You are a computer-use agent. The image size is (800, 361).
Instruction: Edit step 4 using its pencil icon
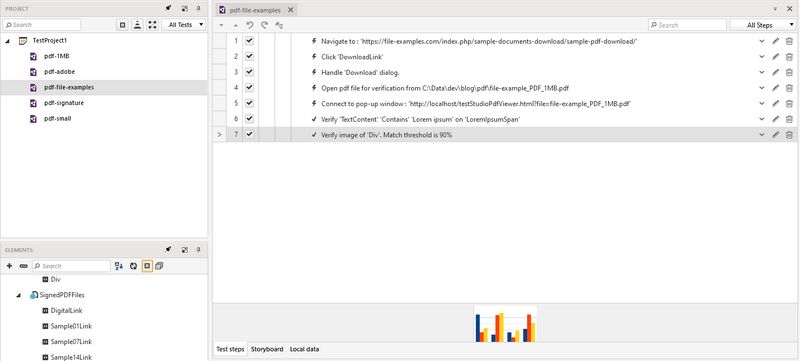(x=776, y=88)
